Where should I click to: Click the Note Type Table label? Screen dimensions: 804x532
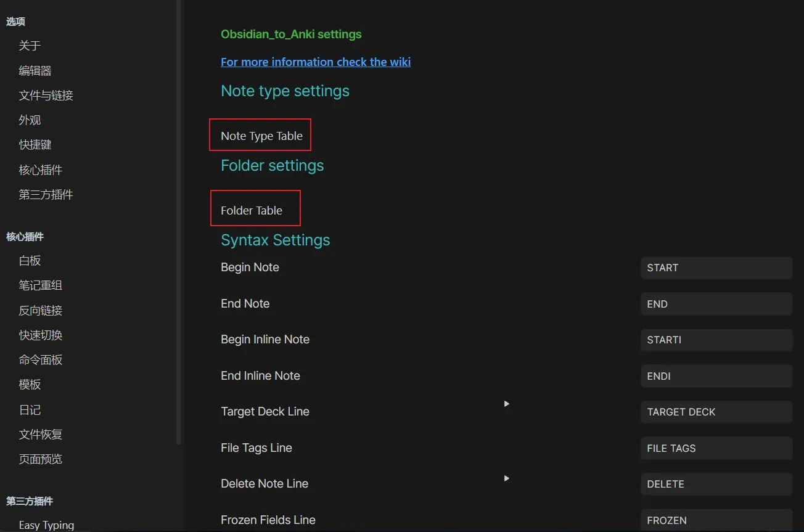coord(261,136)
